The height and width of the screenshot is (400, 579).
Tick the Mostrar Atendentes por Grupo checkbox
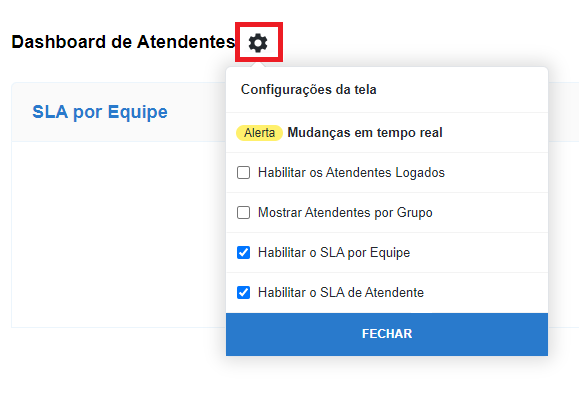(x=243, y=212)
